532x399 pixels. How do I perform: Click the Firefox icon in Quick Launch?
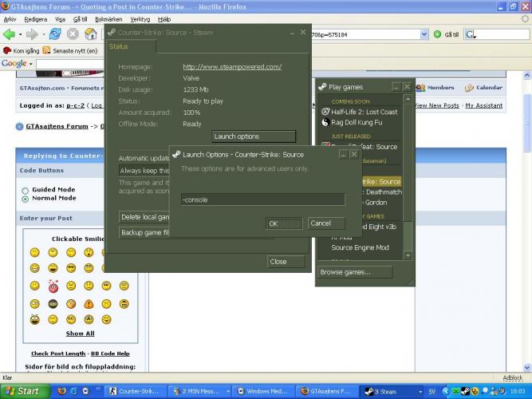click(62, 391)
